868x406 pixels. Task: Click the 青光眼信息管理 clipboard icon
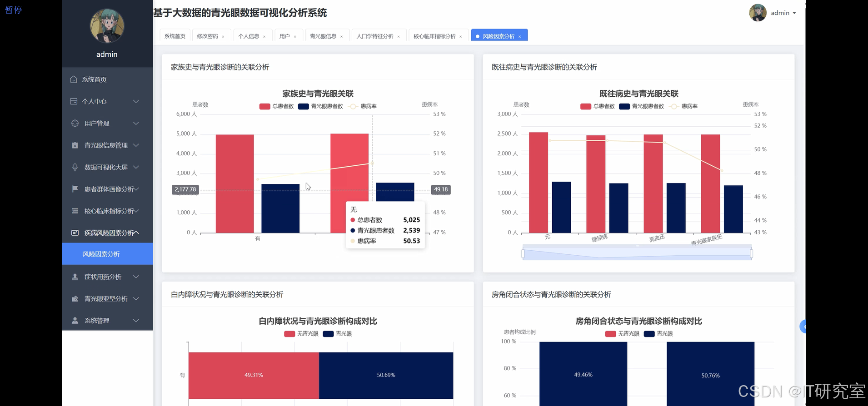(75, 145)
